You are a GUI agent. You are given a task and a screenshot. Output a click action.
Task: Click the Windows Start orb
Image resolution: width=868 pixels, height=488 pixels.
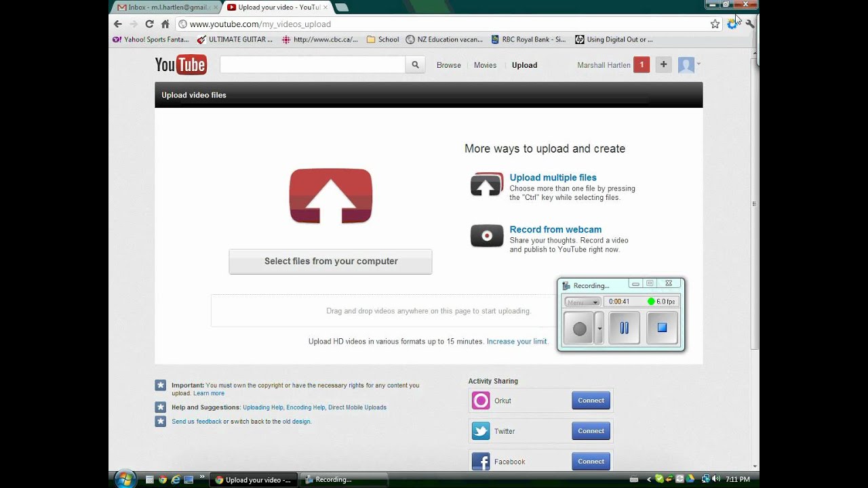click(125, 479)
